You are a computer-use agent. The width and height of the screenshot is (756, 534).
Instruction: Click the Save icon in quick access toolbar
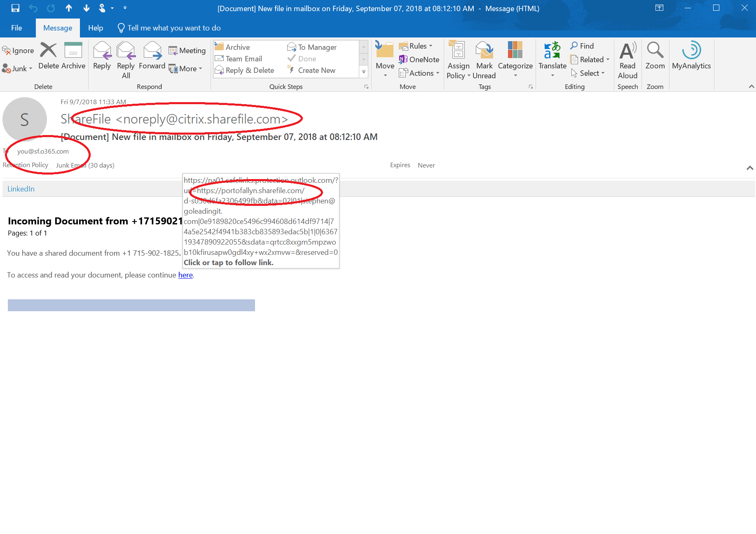click(15, 8)
